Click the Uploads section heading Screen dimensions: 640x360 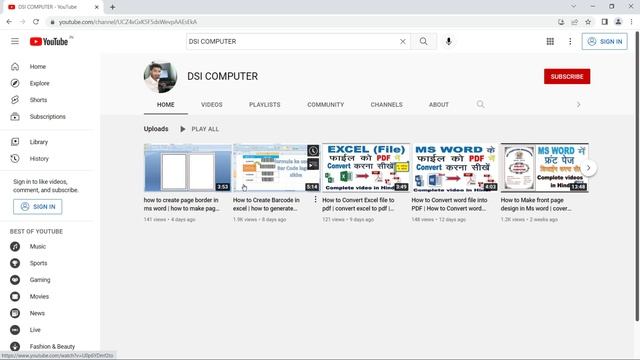(x=156, y=129)
